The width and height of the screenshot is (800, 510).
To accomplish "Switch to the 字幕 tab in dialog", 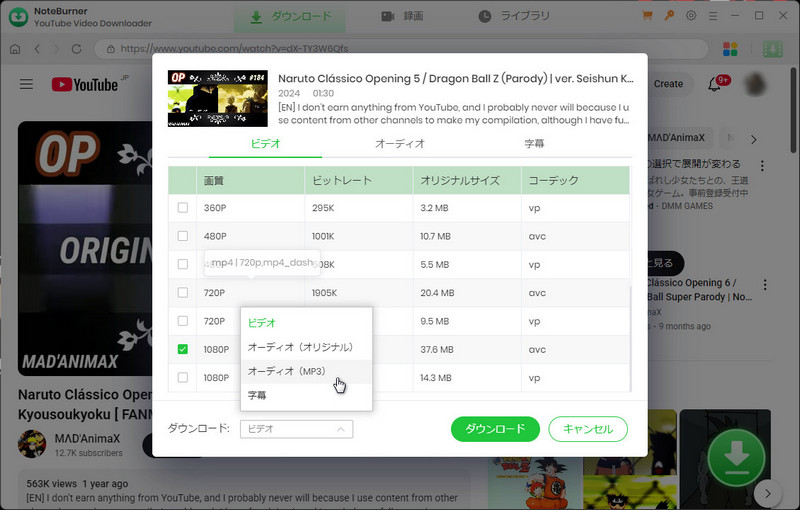I will pos(534,144).
